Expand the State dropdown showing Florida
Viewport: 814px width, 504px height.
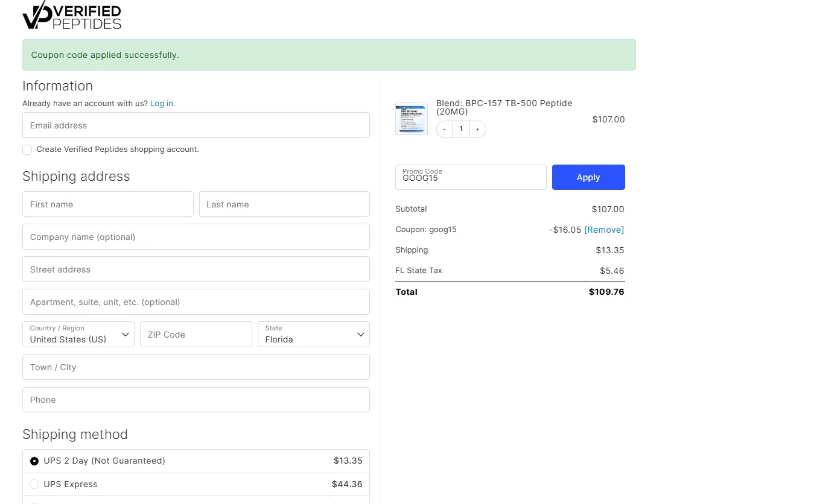click(x=313, y=335)
